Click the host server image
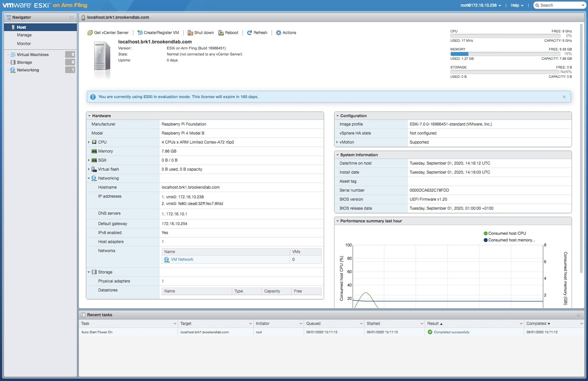The width and height of the screenshot is (588, 381). point(102,60)
